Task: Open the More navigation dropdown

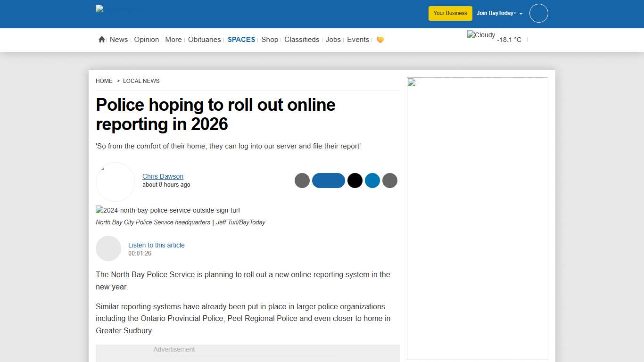Action: pos(173,40)
